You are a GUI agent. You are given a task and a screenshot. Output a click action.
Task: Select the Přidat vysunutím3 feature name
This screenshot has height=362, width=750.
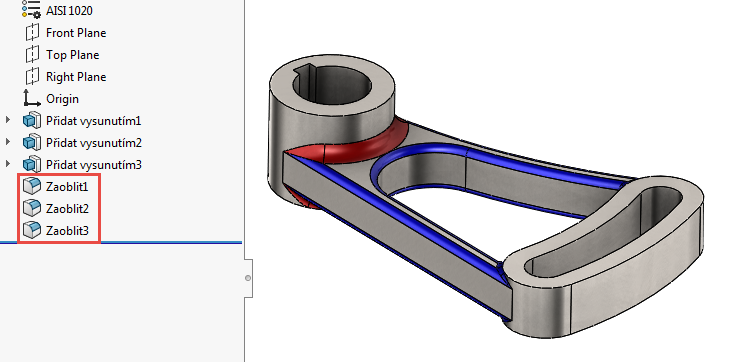point(94,165)
